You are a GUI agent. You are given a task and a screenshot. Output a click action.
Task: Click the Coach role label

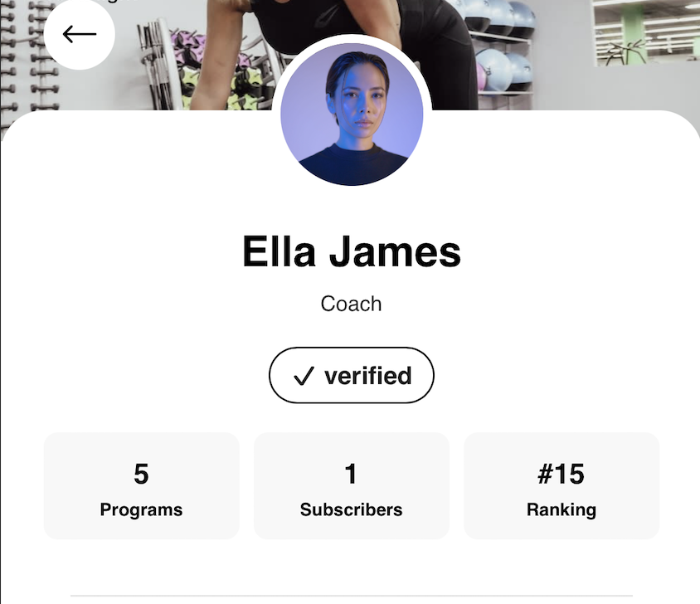[x=352, y=304]
